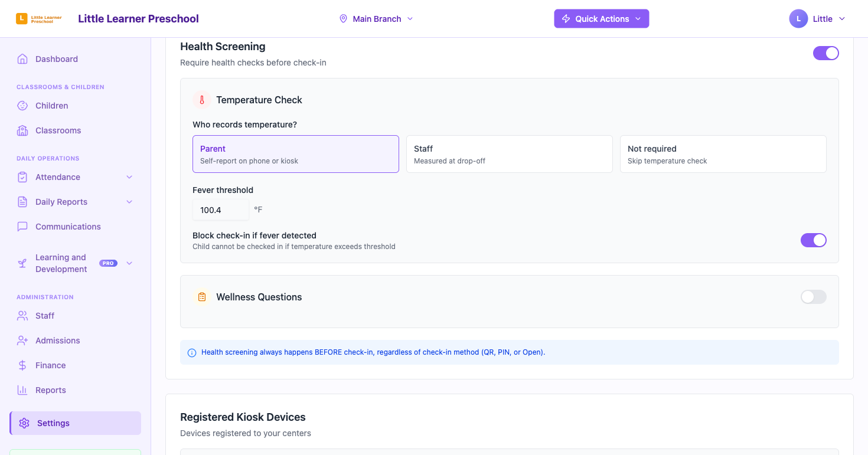The height and width of the screenshot is (455, 868).
Task: Enable the Wellness Questions toggle
Action: tap(813, 297)
